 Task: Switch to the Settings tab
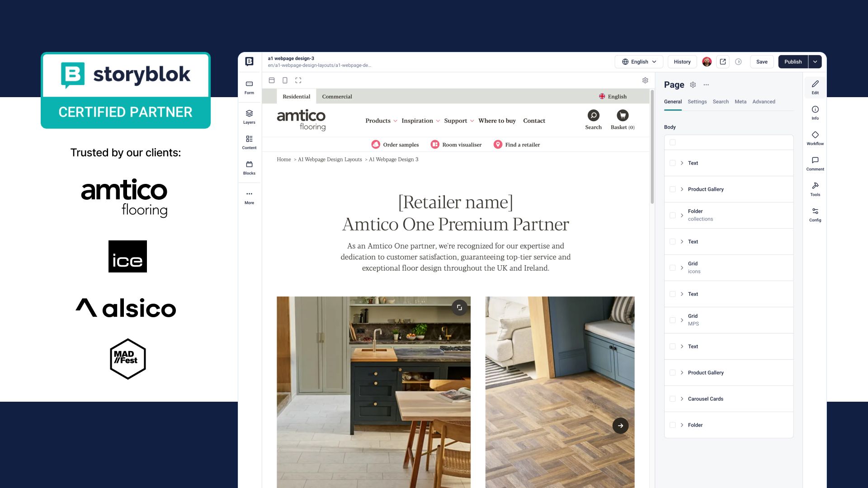click(x=697, y=102)
